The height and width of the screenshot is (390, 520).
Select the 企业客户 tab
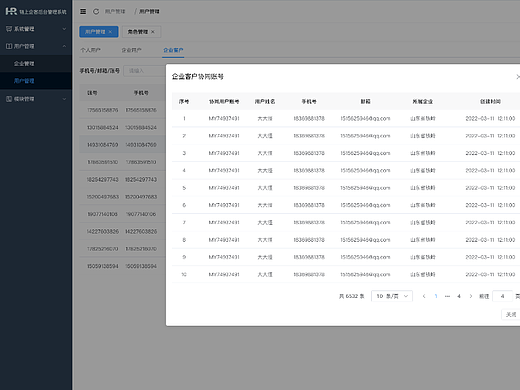click(173, 50)
